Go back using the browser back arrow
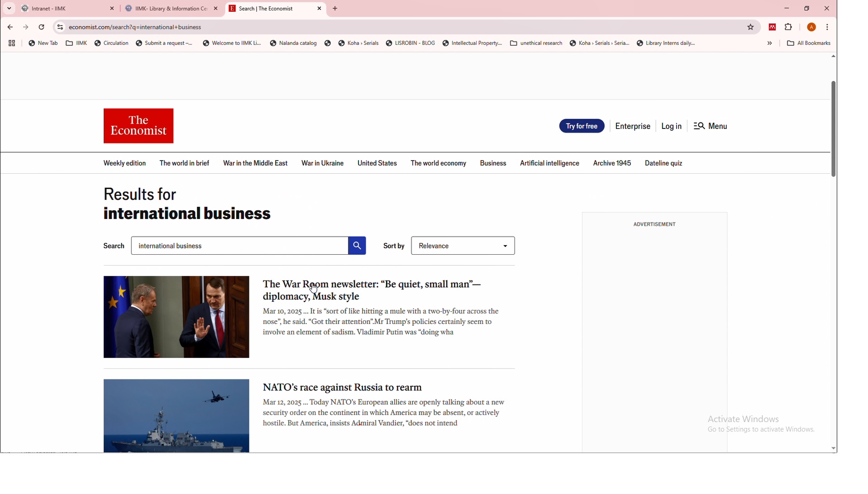This screenshot has height=494, width=868. [x=10, y=27]
